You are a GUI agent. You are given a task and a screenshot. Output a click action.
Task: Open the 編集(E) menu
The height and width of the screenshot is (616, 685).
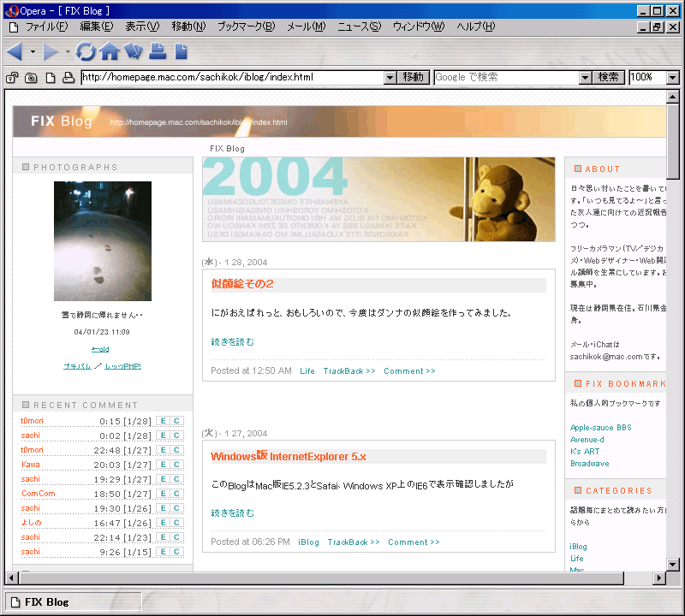pos(97,27)
